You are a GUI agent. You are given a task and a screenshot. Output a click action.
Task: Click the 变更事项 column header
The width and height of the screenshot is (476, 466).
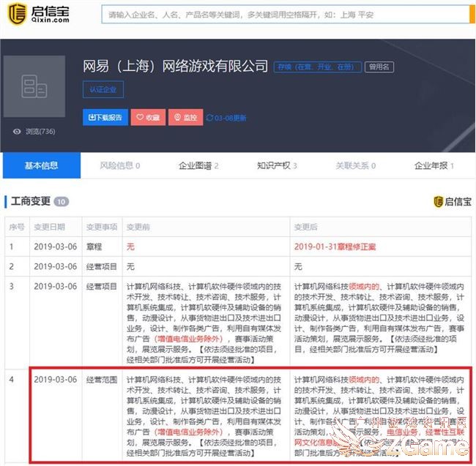(102, 227)
